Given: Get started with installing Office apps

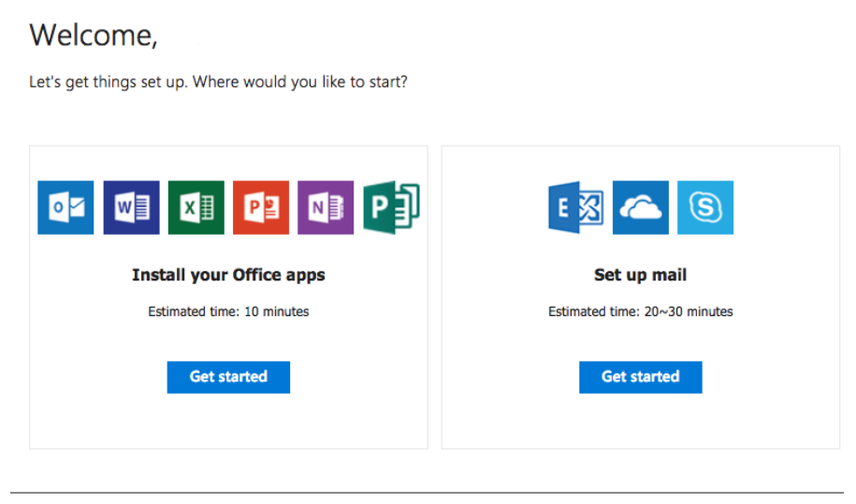Looking at the screenshot, I should (x=228, y=377).
